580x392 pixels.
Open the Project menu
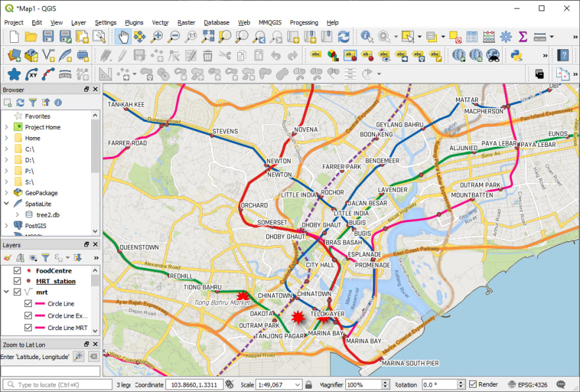(14, 22)
